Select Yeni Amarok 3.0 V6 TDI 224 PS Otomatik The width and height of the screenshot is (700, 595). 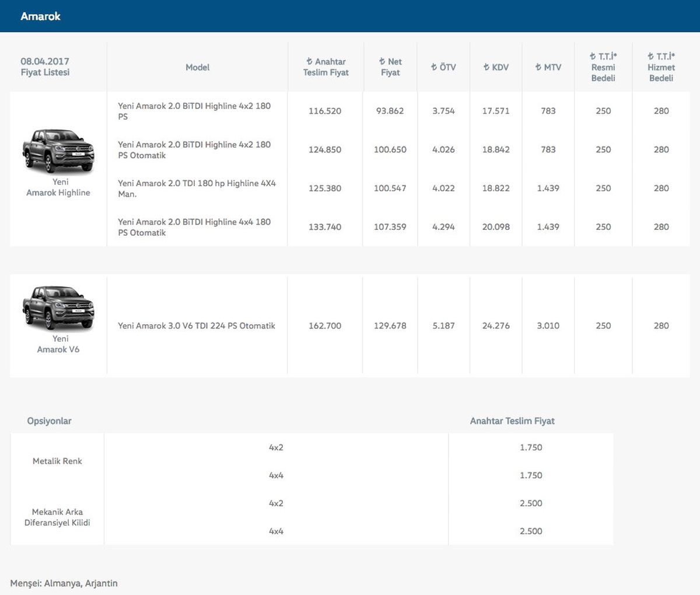(197, 325)
